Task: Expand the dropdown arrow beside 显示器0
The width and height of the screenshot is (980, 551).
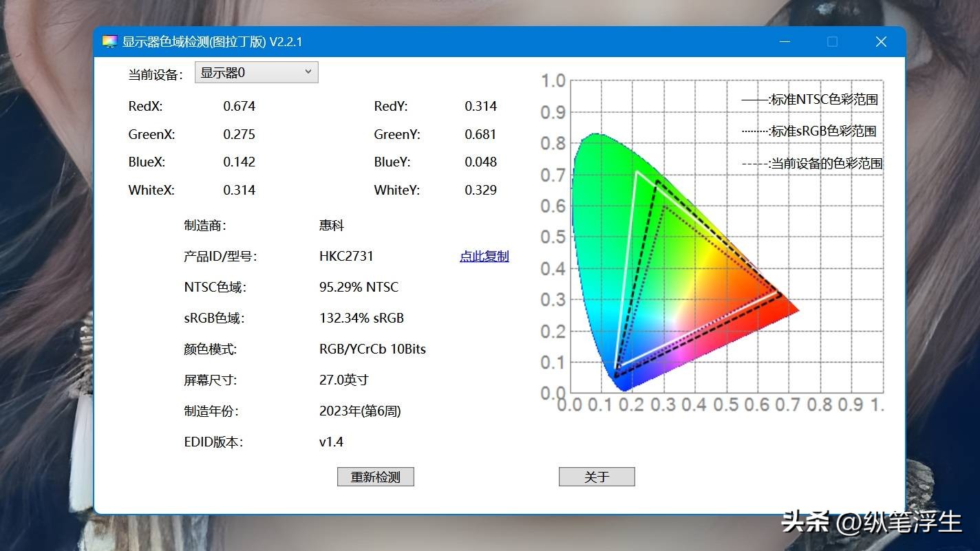Action: 309,72
